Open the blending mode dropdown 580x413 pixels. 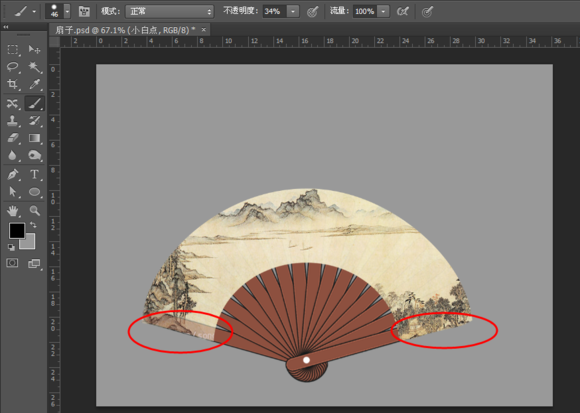click(170, 12)
